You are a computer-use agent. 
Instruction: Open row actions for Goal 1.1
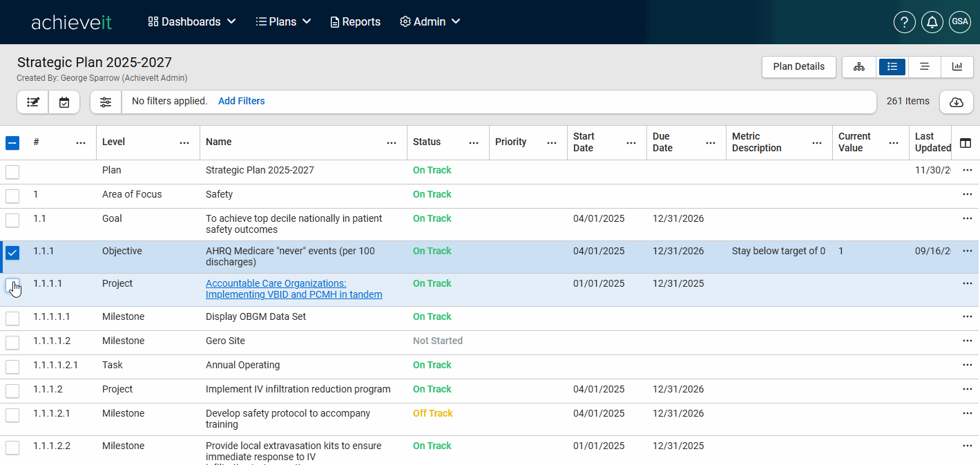[x=968, y=218]
